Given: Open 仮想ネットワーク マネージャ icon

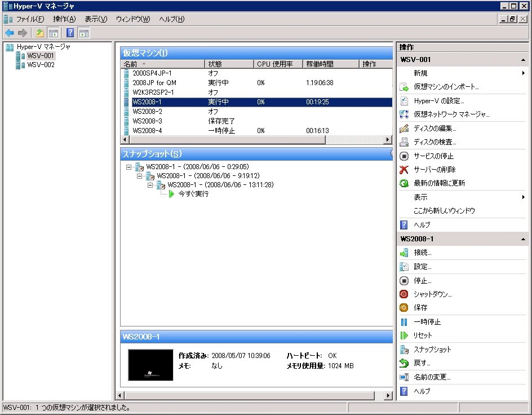Looking at the screenshot, I should 404,114.
